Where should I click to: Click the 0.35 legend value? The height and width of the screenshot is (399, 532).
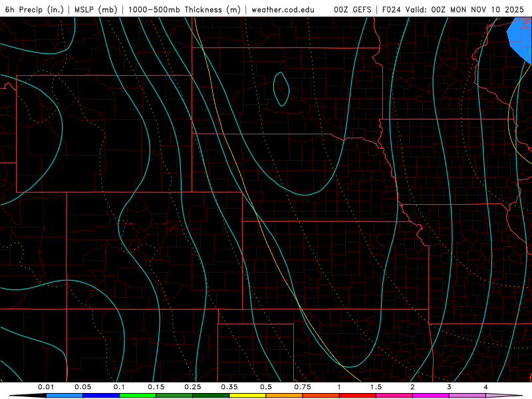coord(229,387)
